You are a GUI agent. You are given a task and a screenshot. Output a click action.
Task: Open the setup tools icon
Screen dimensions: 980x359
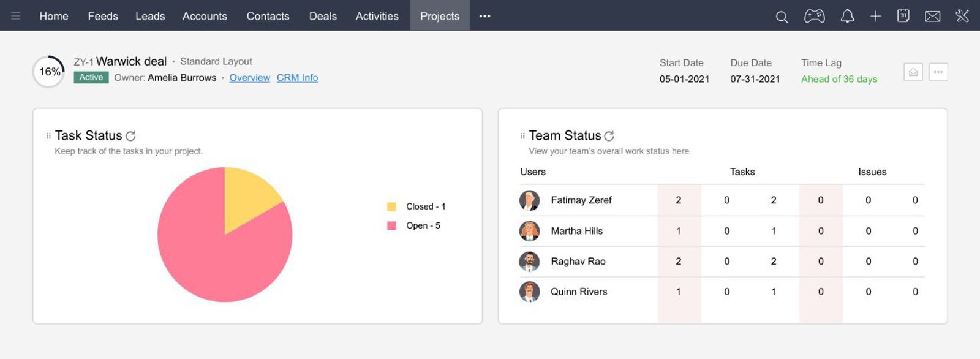[962, 16]
